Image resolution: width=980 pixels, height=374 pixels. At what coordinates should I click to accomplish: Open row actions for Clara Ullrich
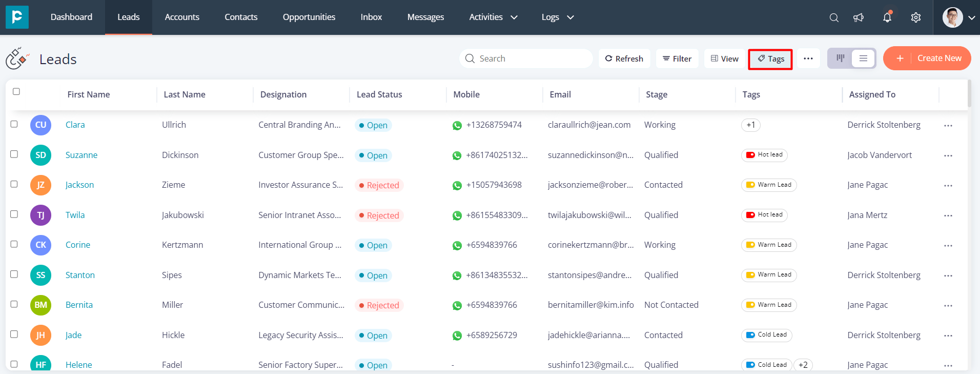[x=948, y=126]
